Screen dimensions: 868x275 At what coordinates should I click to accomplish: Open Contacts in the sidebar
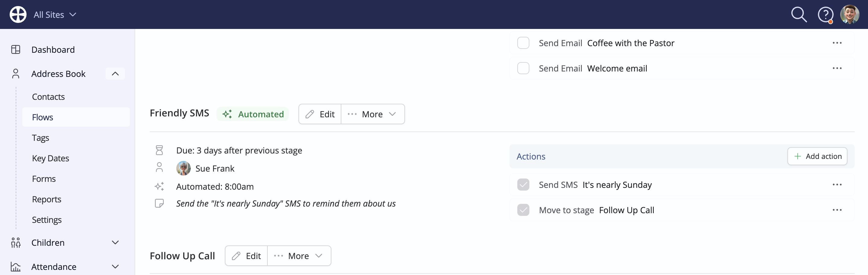[48, 96]
